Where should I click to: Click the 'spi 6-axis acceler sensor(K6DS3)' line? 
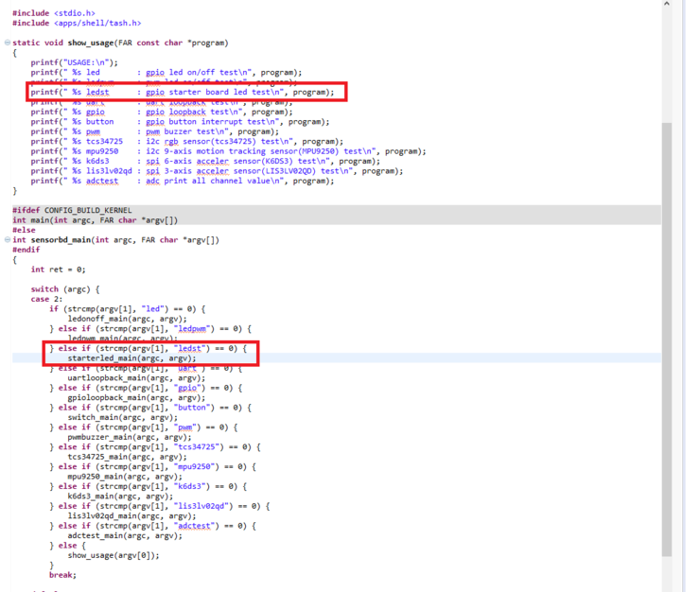(205, 161)
